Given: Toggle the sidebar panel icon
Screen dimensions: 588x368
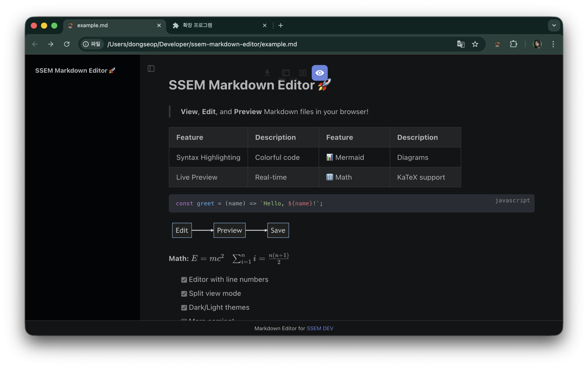Looking at the screenshot, I should (151, 69).
